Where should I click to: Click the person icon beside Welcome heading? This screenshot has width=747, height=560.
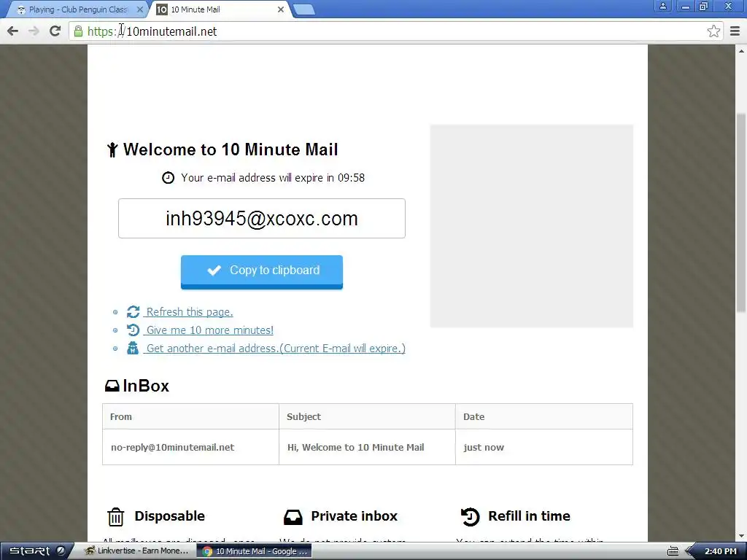112,149
